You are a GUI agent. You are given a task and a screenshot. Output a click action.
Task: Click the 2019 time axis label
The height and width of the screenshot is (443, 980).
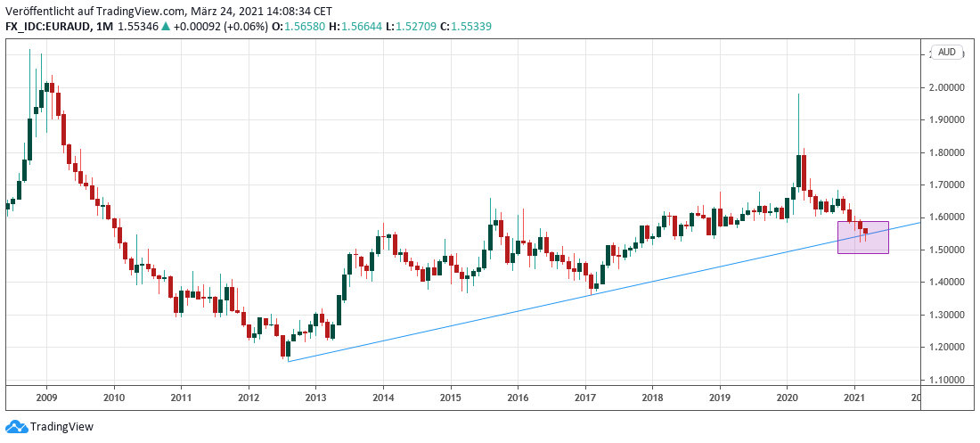click(720, 398)
